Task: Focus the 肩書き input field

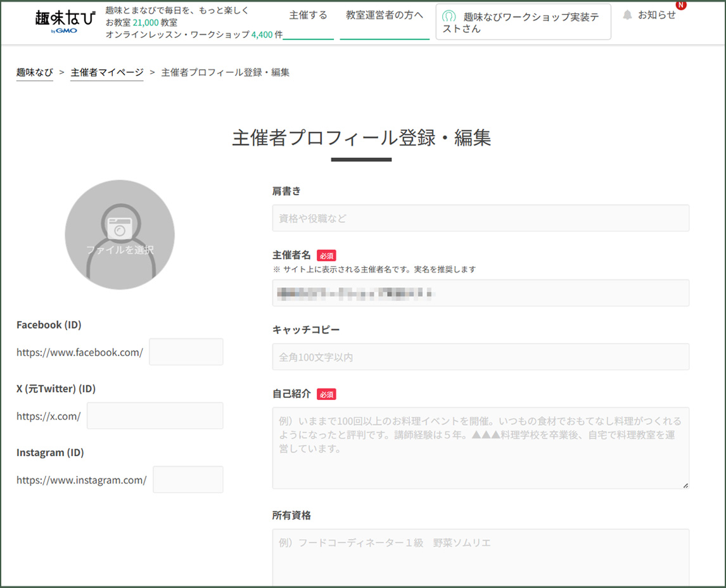Action: (480, 218)
